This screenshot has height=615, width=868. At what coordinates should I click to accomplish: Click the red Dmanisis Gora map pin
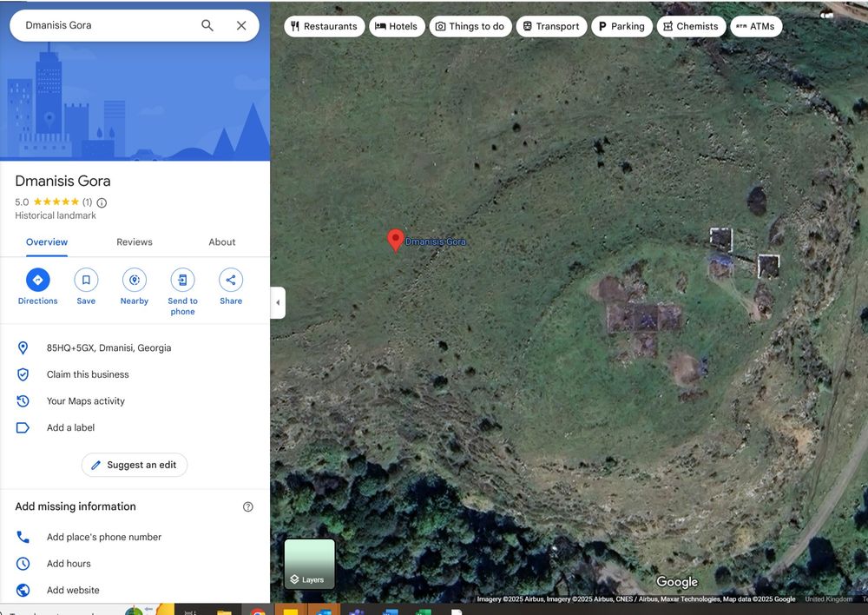(x=395, y=240)
